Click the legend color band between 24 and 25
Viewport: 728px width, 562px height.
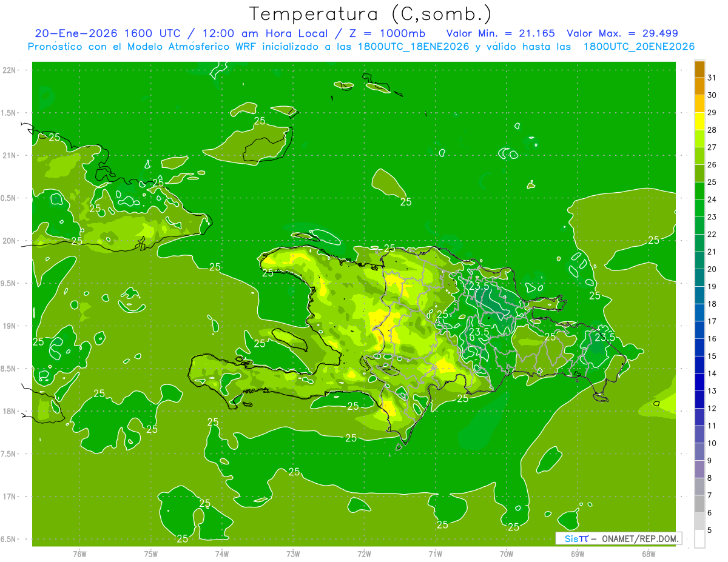point(700,191)
